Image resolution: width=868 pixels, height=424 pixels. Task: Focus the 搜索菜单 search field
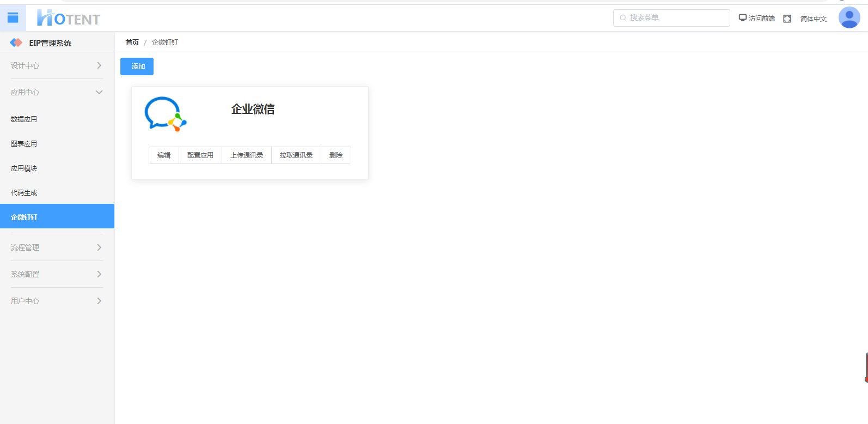[x=671, y=18]
